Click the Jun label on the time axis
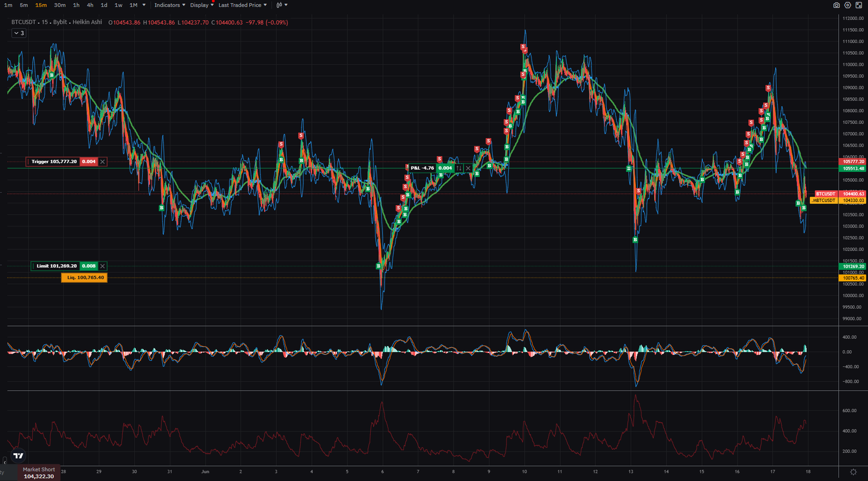The height and width of the screenshot is (481, 868). tap(205, 472)
